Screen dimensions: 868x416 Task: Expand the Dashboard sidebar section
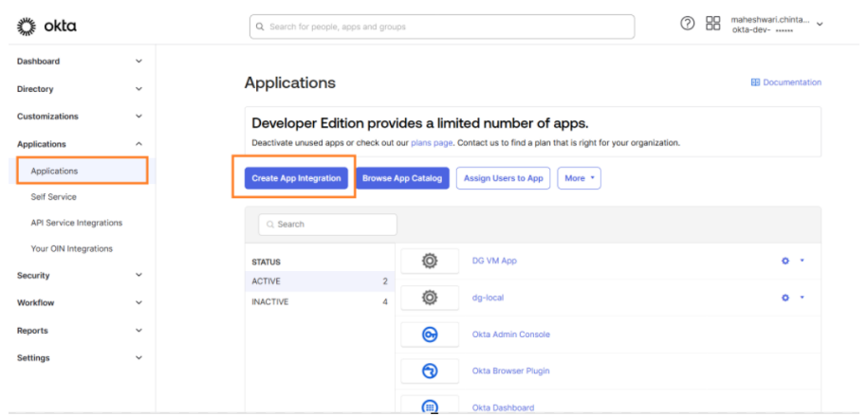click(139, 62)
